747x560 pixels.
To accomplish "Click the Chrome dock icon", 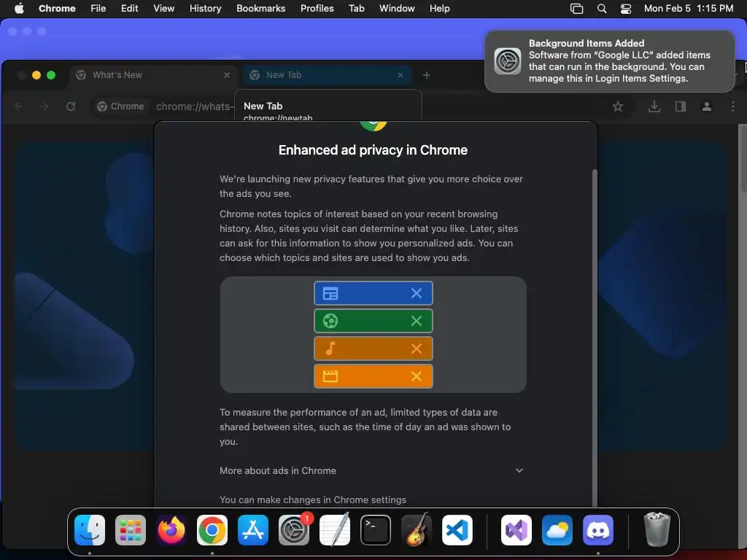I will 212,530.
